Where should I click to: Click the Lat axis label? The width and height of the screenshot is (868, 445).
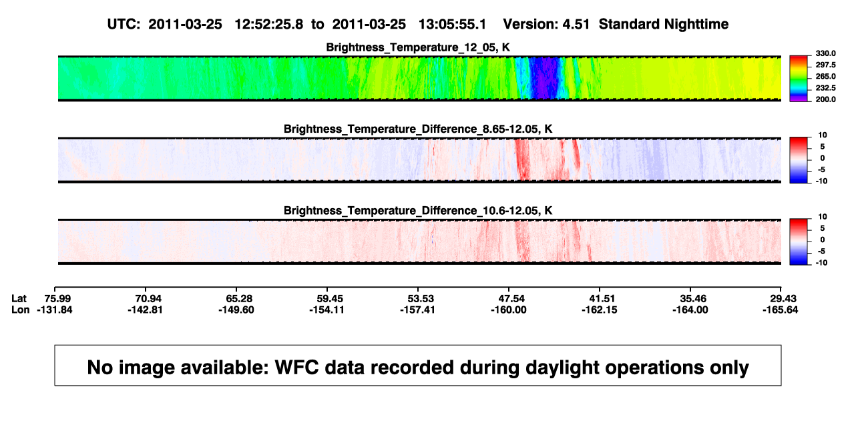point(19,298)
